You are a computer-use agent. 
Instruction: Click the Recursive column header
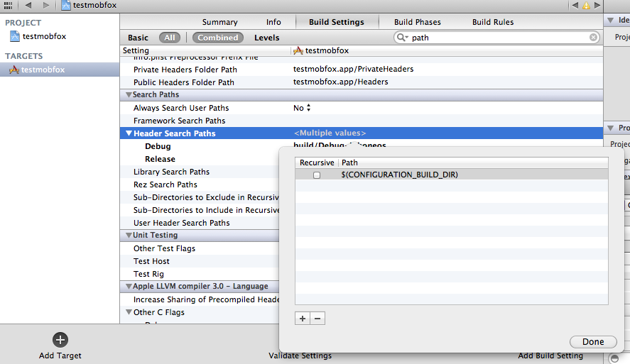pos(317,162)
